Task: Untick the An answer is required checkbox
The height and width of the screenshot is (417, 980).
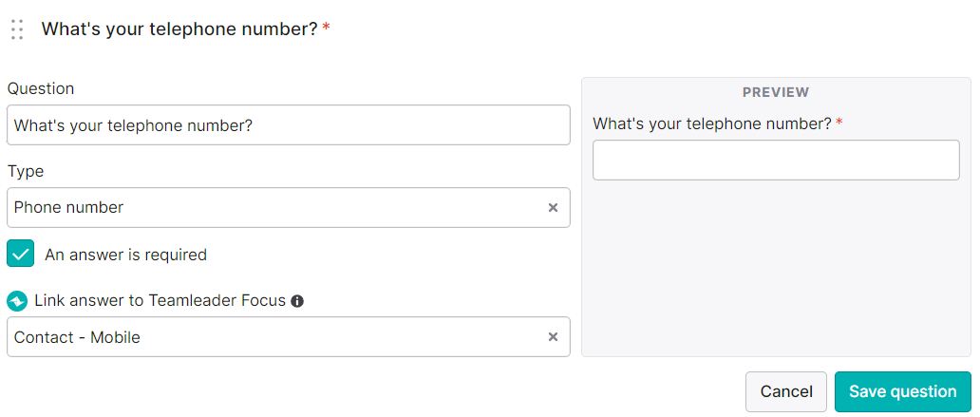Action: tap(21, 254)
